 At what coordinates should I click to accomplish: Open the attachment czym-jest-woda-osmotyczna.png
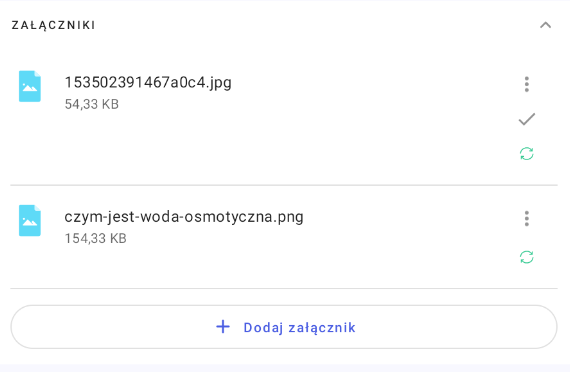pyautogui.click(x=184, y=217)
